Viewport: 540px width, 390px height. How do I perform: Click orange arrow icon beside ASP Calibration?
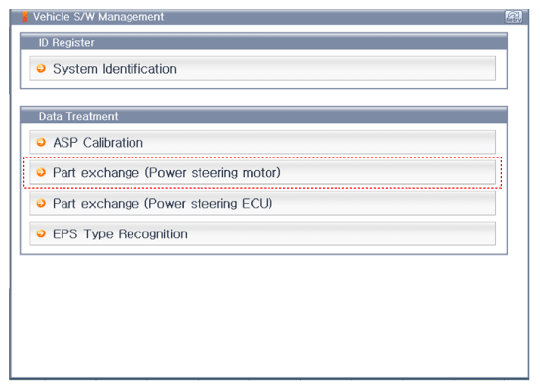[x=41, y=142]
